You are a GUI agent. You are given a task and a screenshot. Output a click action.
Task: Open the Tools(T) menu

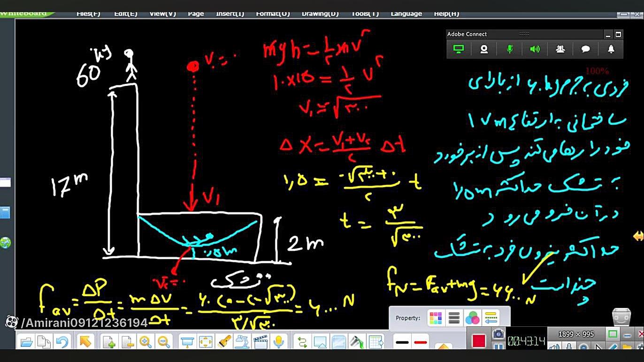pyautogui.click(x=365, y=14)
